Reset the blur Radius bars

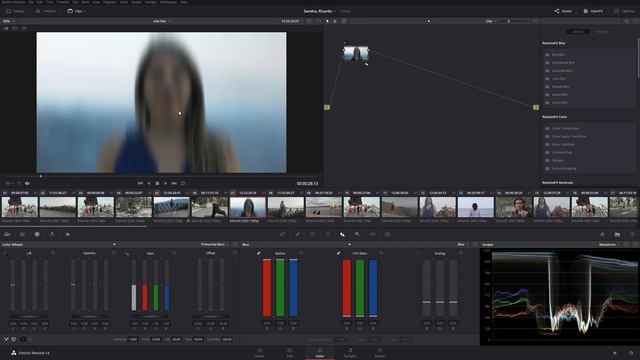301,253
